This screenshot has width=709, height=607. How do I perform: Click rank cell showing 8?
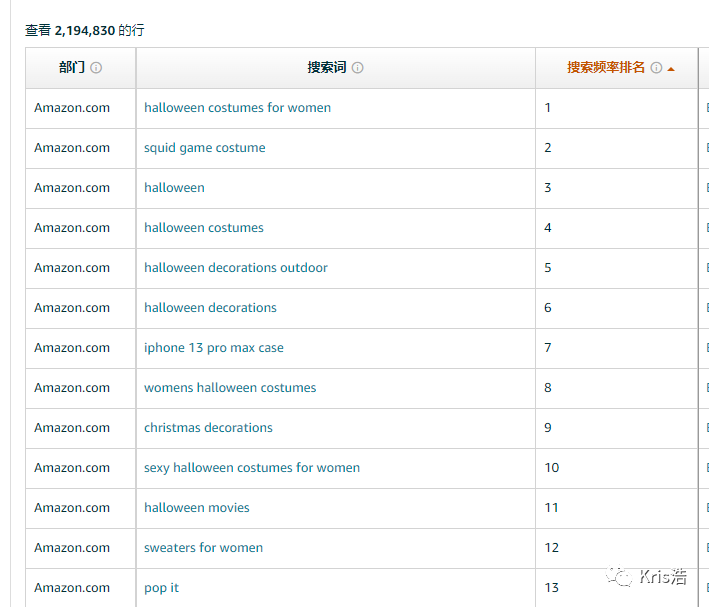[616, 388]
